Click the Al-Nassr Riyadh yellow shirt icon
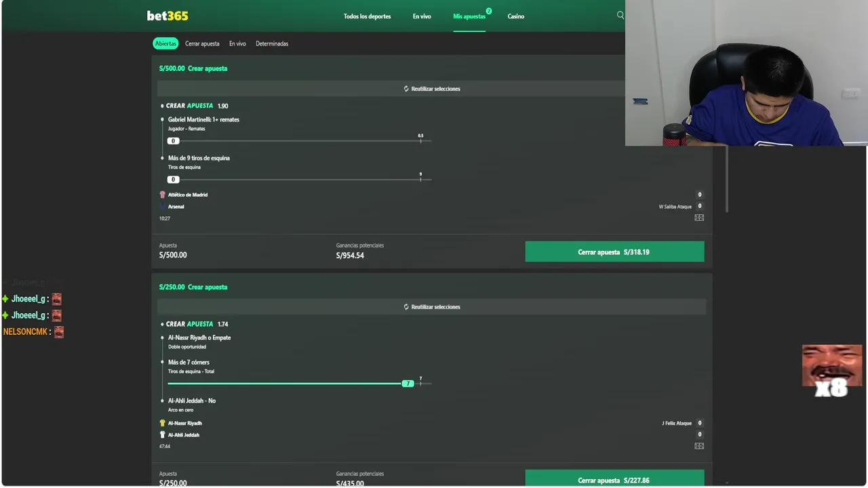This screenshot has width=868, height=488. pyautogui.click(x=162, y=423)
